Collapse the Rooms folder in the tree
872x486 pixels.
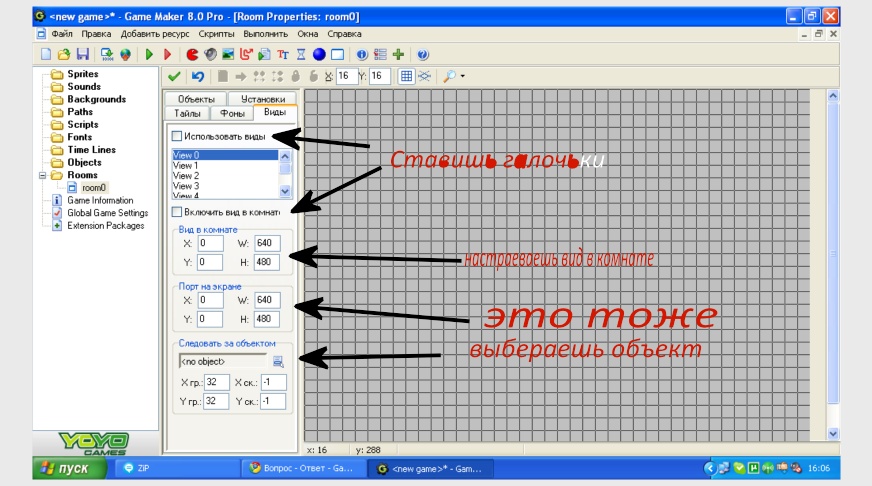tap(42, 175)
